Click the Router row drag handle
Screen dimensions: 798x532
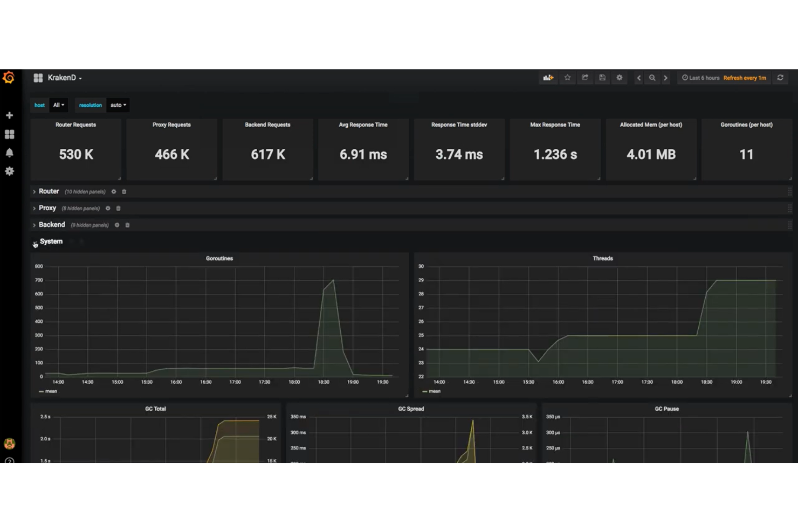point(789,191)
